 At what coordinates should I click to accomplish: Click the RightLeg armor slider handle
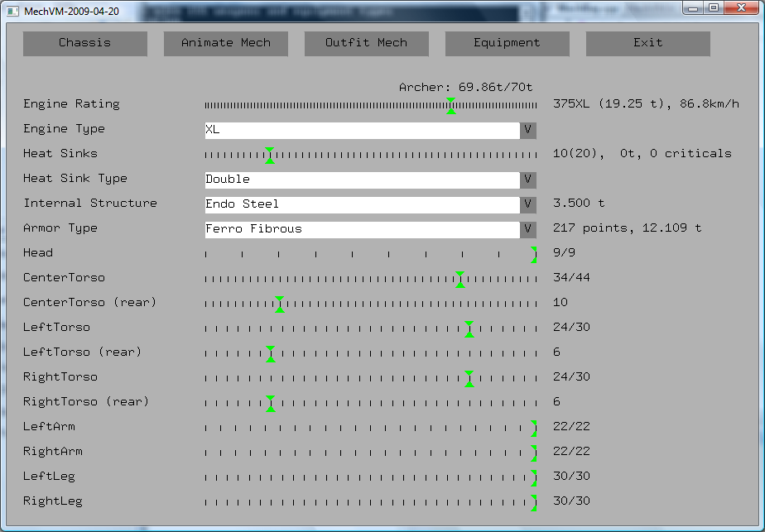click(x=533, y=502)
